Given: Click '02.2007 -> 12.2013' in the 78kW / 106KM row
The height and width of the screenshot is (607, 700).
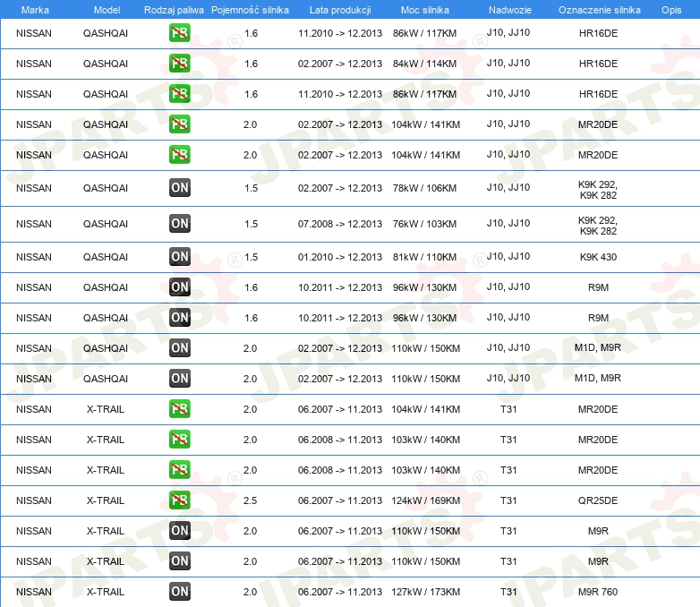Looking at the screenshot, I should [x=340, y=188].
